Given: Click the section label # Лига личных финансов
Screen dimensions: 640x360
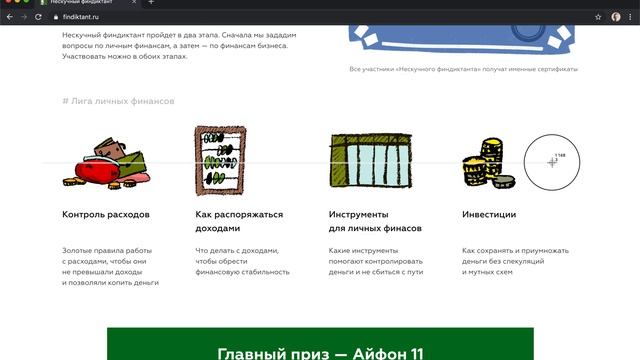Looking at the screenshot, I should pyautogui.click(x=118, y=101).
